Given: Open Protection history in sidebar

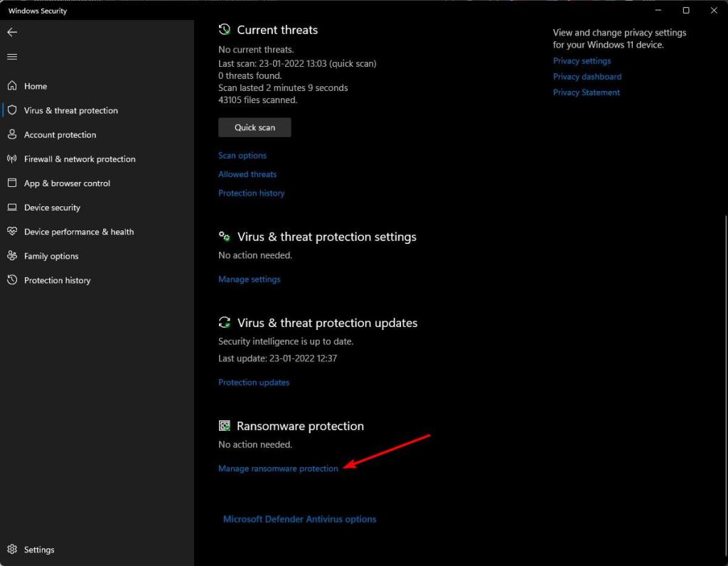Looking at the screenshot, I should tap(57, 280).
